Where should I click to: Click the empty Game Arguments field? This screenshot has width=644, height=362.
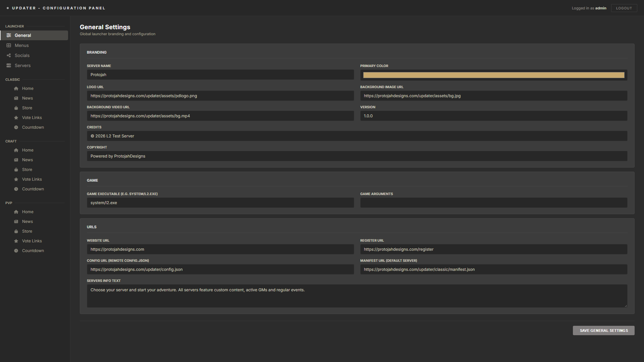(494, 203)
